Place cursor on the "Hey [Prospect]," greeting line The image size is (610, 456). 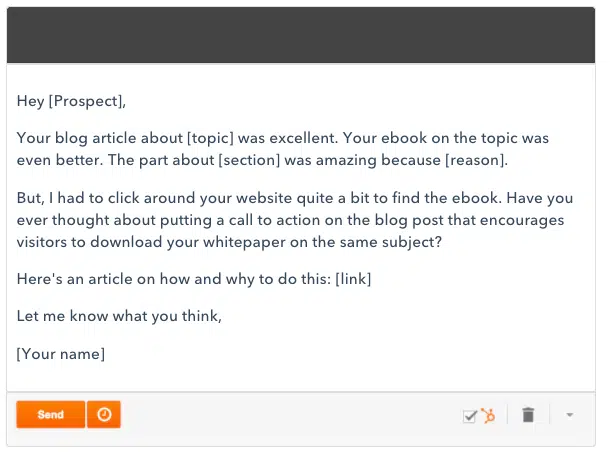[x=71, y=100]
